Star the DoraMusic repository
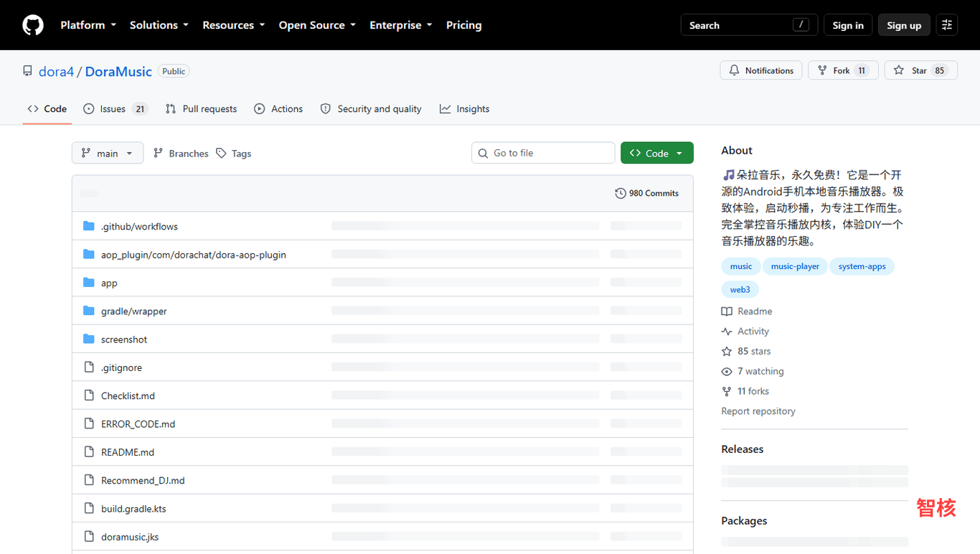The width and height of the screenshot is (980, 554). coord(921,70)
